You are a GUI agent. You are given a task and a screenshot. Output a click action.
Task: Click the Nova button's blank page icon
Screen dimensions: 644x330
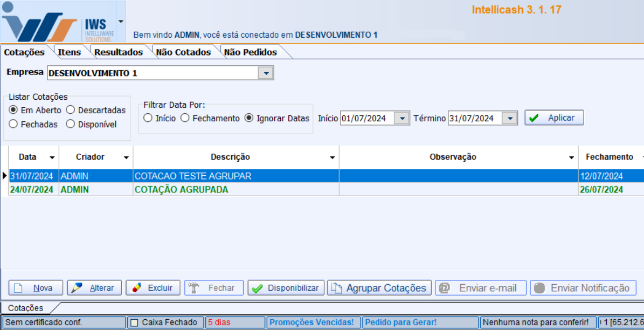pyautogui.click(x=18, y=288)
